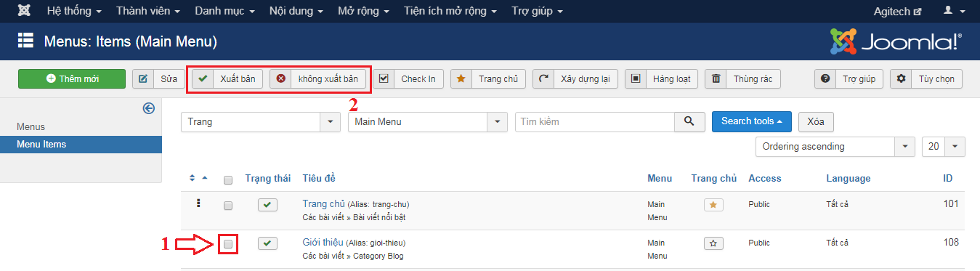Viewport: 980px width, 271px height.
Task: Collapse the sidebar with the arrow icon
Action: 149,108
